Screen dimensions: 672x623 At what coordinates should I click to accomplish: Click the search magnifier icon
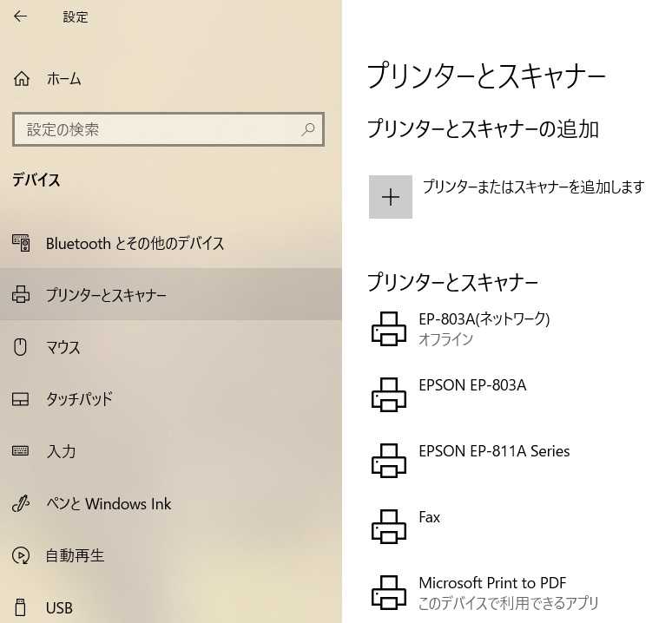[x=308, y=129]
